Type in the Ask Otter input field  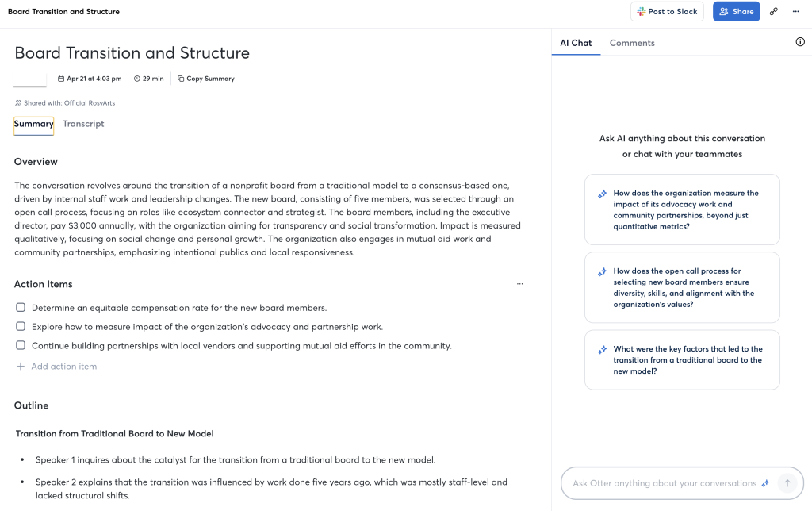coord(664,483)
